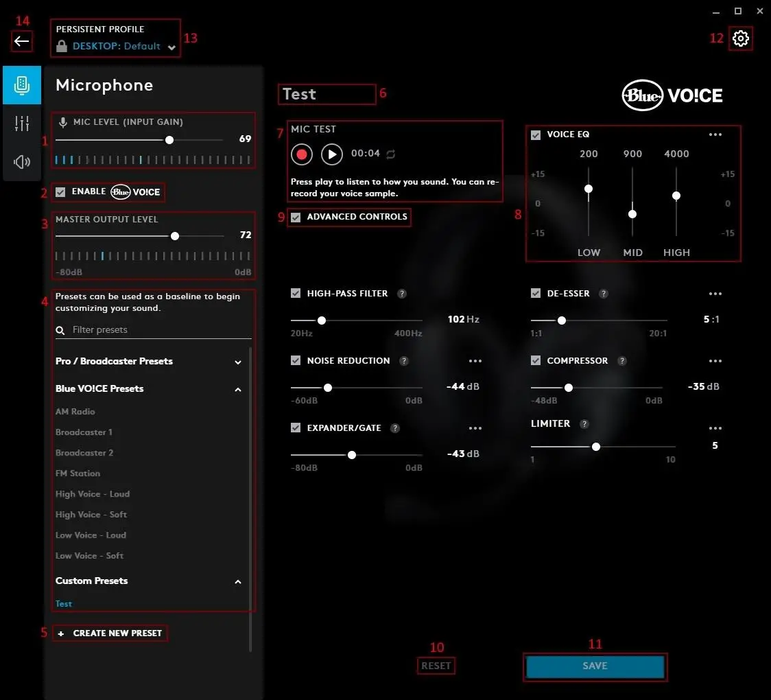Show help for Limiter
The height and width of the screenshot is (700, 771).
click(584, 424)
